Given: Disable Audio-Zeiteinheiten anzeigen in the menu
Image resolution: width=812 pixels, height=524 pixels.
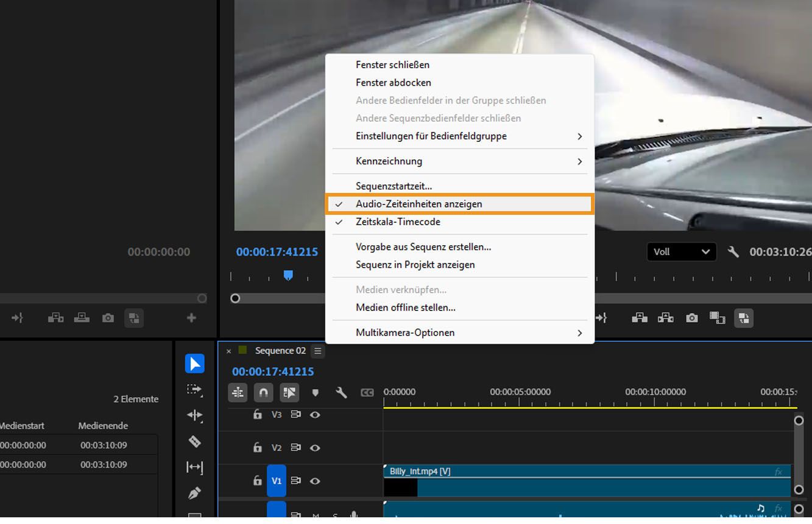Looking at the screenshot, I should tap(419, 203).
